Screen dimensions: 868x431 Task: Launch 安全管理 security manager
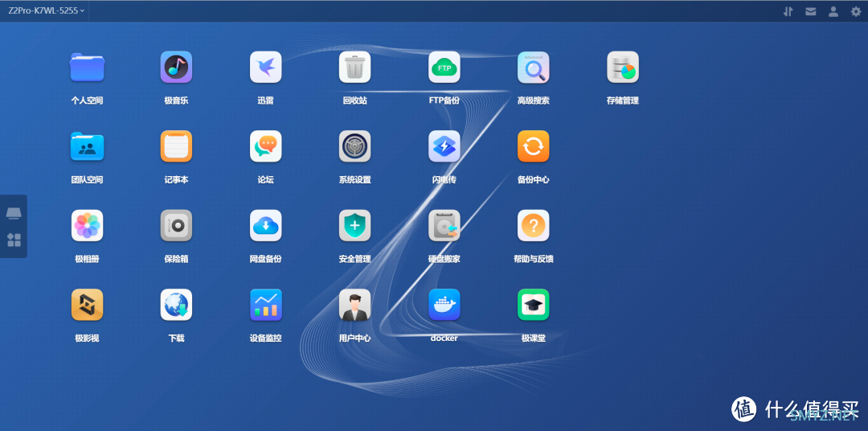coord(355,225)
